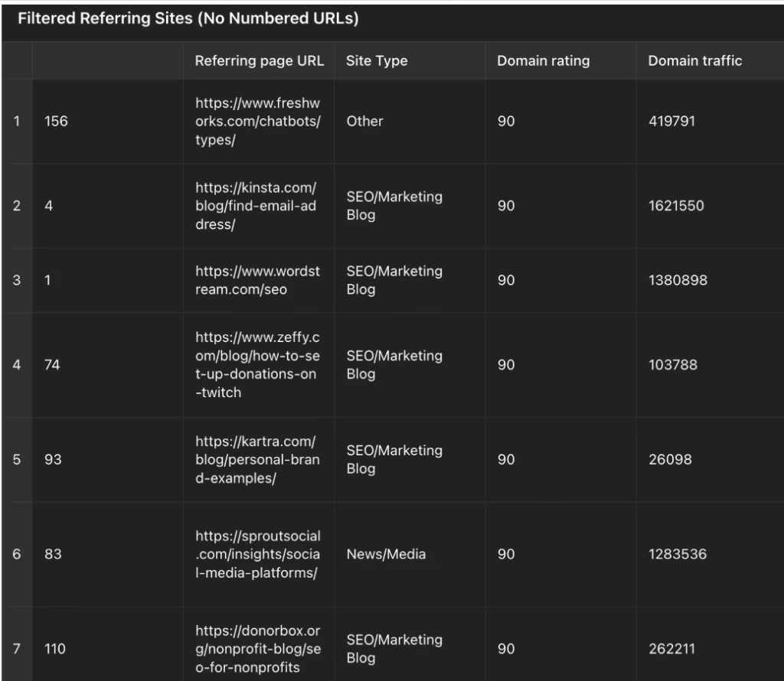
Task: Select index cell value 156
Action: tap(55, 121)
